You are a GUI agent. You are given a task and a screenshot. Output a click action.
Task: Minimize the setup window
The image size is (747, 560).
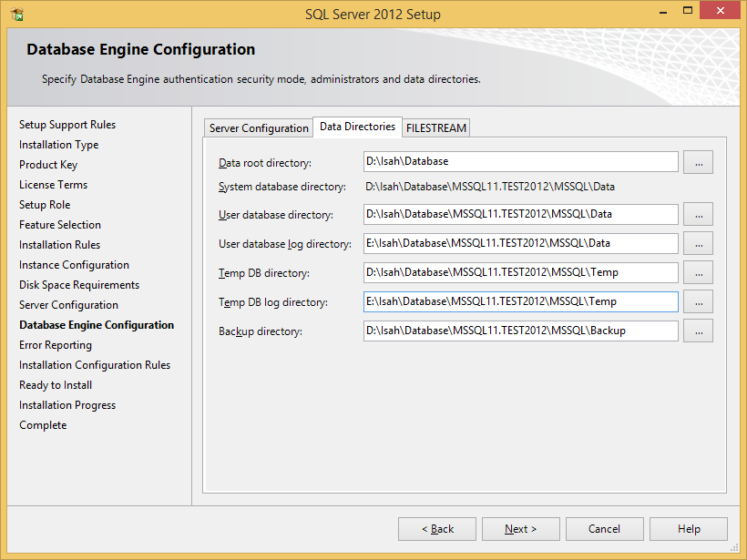[663, 12]
